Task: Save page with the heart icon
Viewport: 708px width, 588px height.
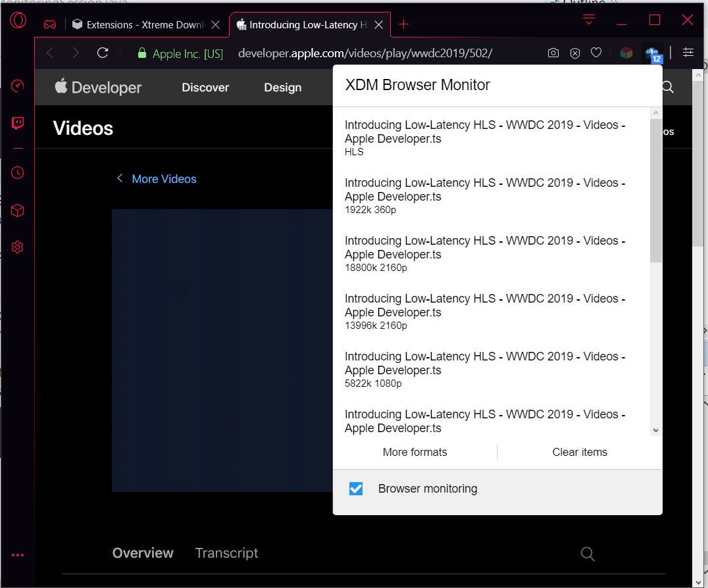Action: [596, 53]
